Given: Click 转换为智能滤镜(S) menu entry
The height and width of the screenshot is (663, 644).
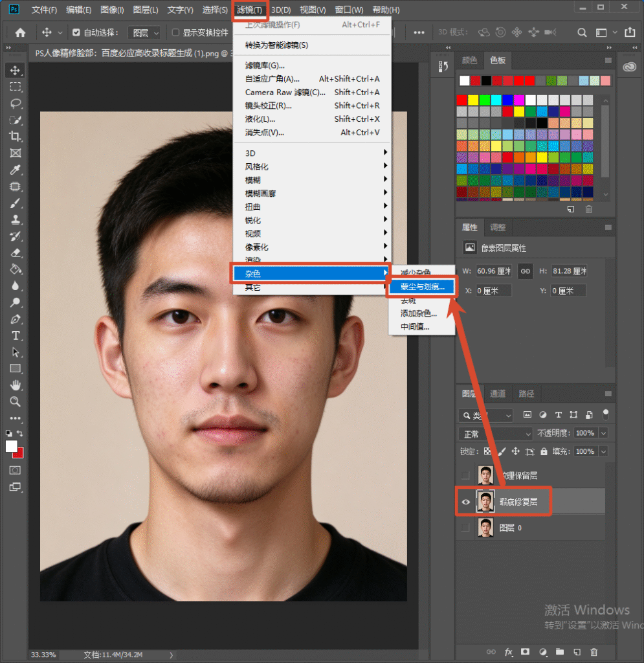Looking at the screenshot, I should (312, 45).
